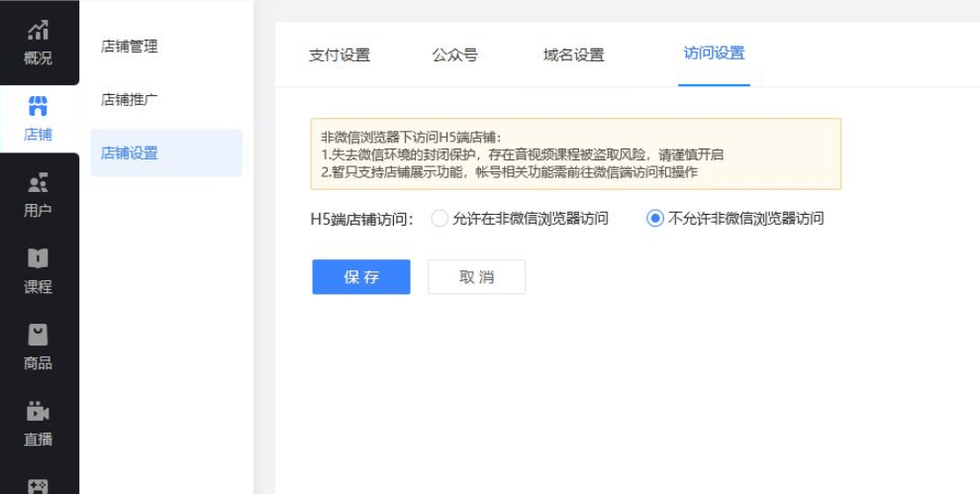
Task: Open the 用户 users icon
Action: coord(39,182)
